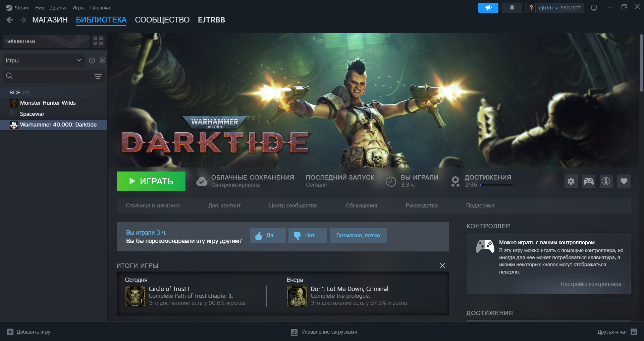This screenshot has height=341, width=644.
Task: Switch to СООБЩЕСТВО tab
Action: point(162,20)
